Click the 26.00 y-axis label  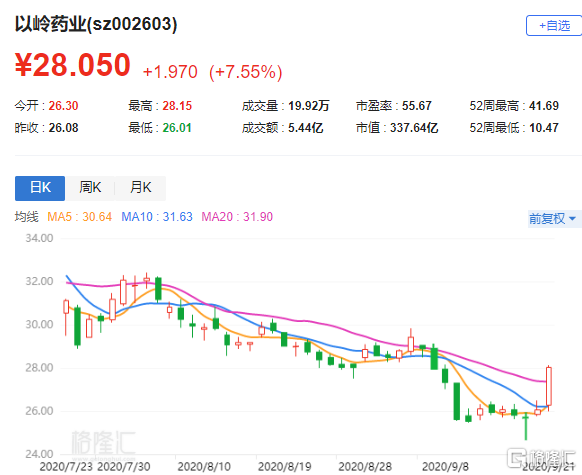pyautogui.click(x=39, y=411)
